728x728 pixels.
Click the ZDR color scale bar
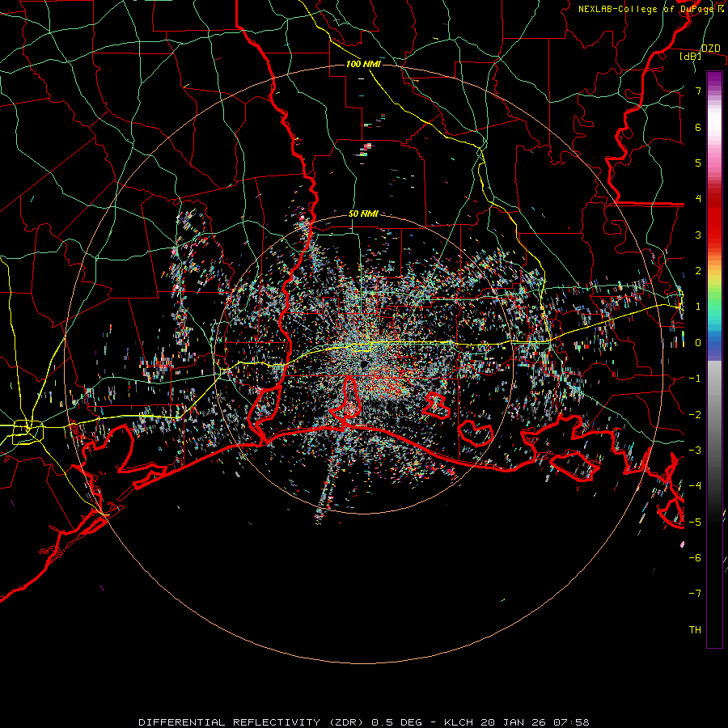point(714,359)
